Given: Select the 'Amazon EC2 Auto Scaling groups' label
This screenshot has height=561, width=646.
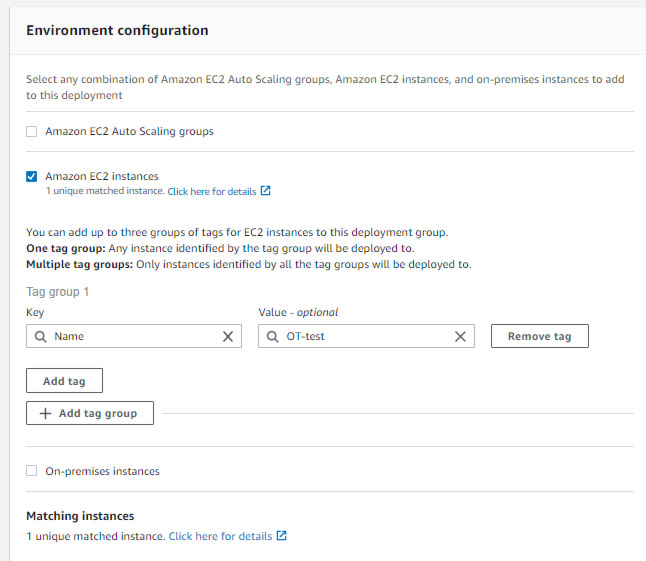Looking at the screenshot, I should pos(129,131).
